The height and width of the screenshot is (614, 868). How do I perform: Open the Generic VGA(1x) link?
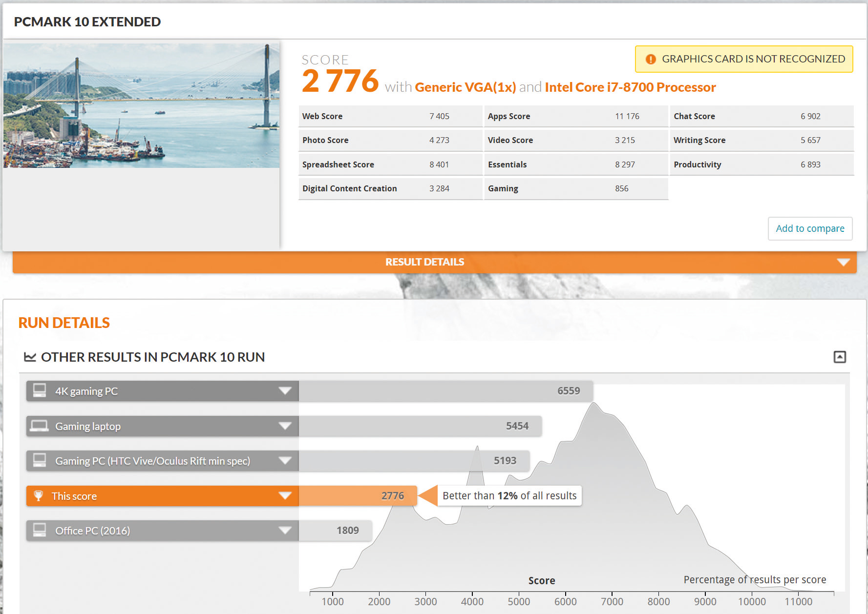pos(465,87)
